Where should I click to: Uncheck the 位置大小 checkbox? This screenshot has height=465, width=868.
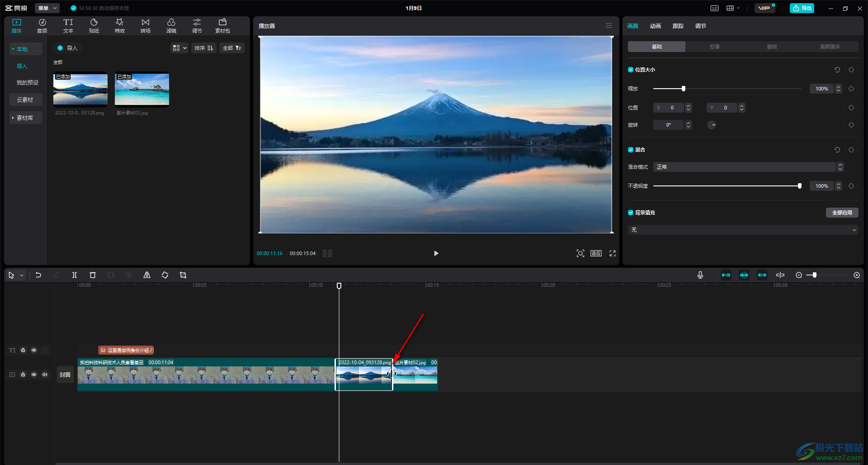click(x=631, y=70)
